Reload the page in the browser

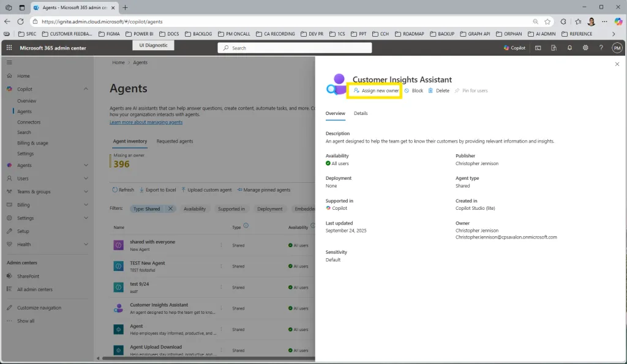click(x=21, y=21)
